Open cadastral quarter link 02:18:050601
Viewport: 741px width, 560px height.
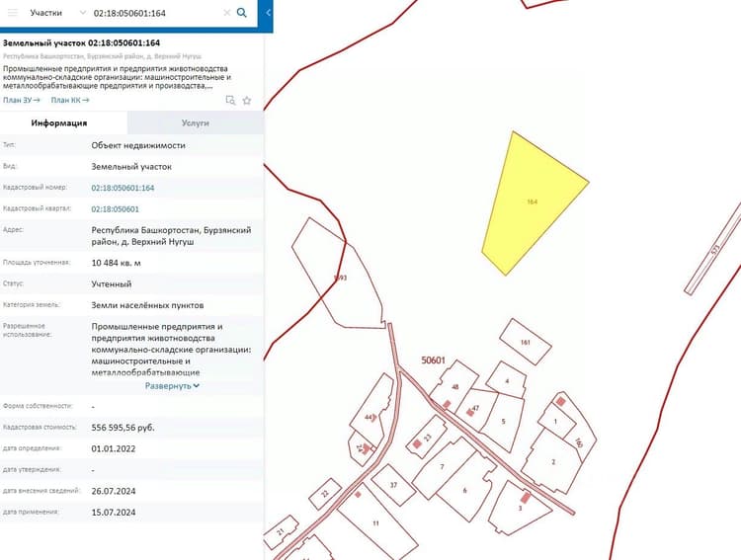point(116,208)
